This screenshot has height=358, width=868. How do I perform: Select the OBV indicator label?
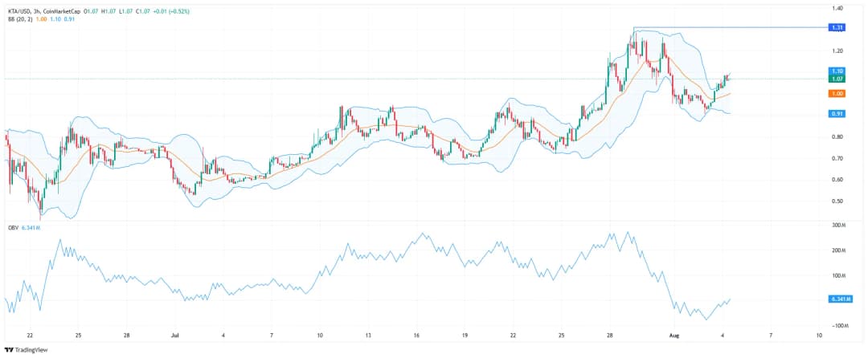[10, 227]
